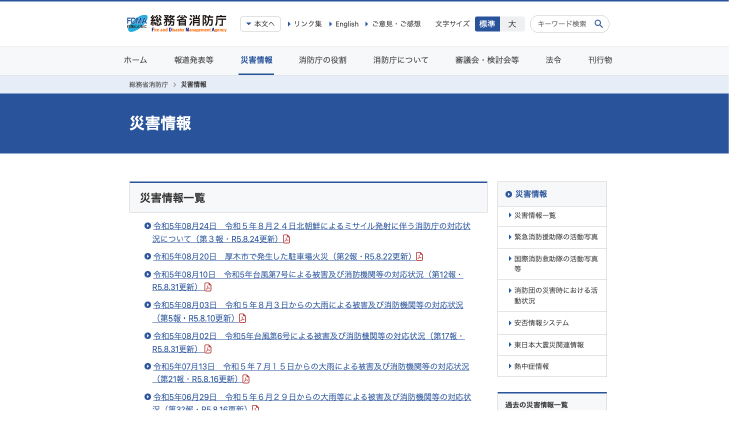The width and height of the screenshot is (729, 425).
Task: Open the 報道発表等 menu item
Action: [x=194, y=60]
